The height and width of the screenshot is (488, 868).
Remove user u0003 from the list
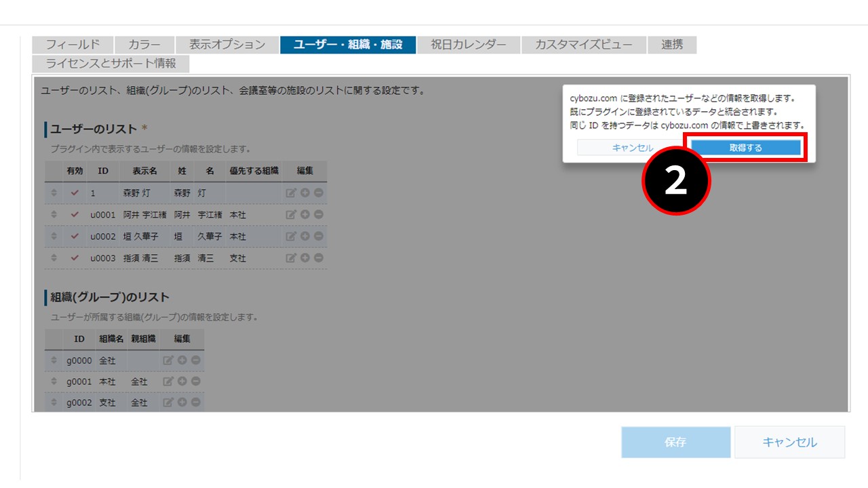tap(319, 258)
